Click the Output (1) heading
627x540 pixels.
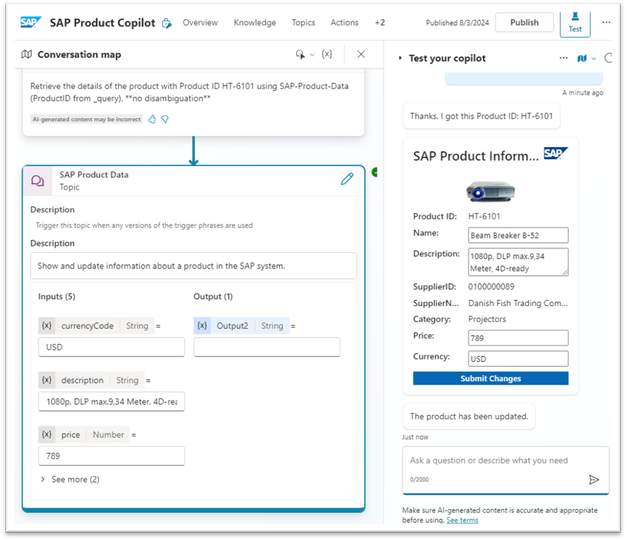213,296
